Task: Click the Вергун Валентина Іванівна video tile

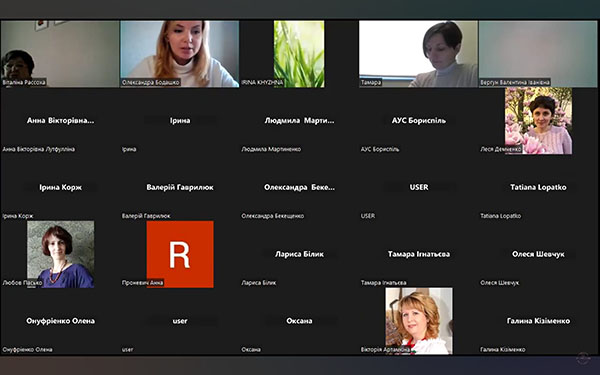Action: (x=538, y=54)
